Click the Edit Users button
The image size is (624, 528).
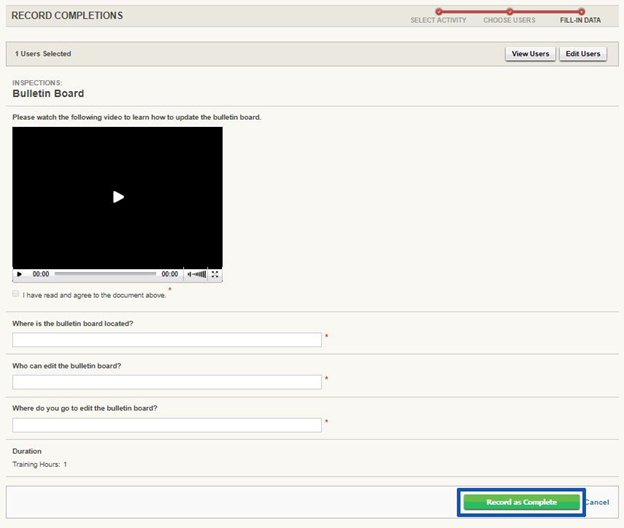coord(583,54)
